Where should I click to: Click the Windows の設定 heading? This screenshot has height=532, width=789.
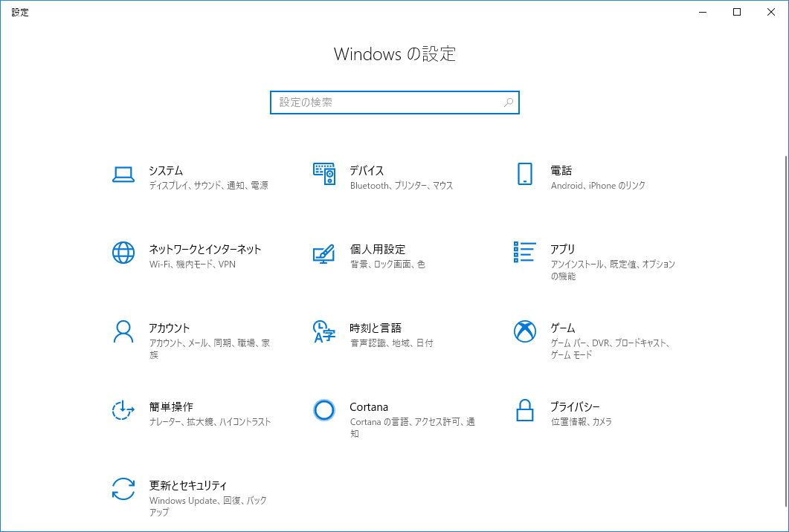394,53
